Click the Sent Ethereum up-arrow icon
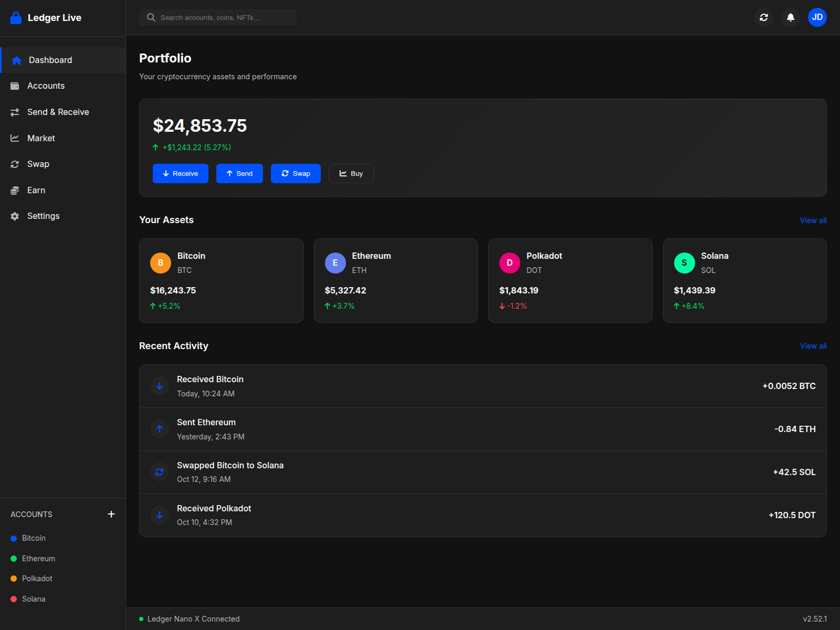 tap(160, 429)
